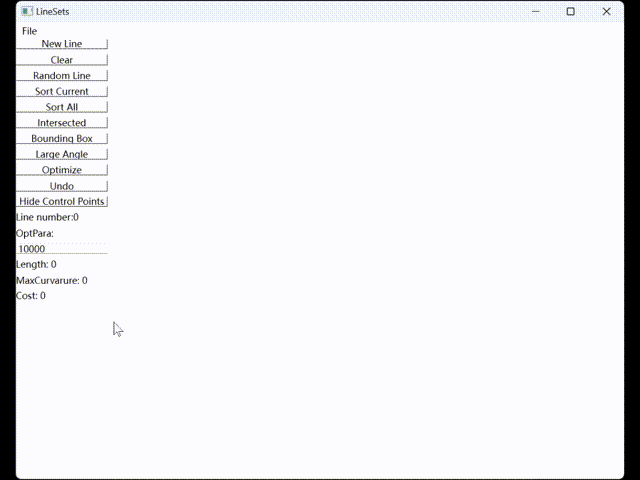
Task: Show the Bounding Box
Action: click(62, 138)
